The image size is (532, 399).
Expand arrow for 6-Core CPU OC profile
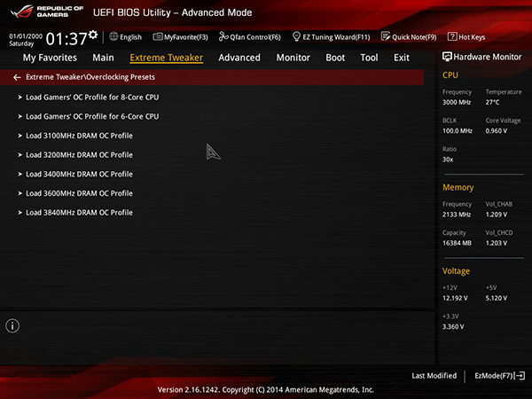pos(20,116)
